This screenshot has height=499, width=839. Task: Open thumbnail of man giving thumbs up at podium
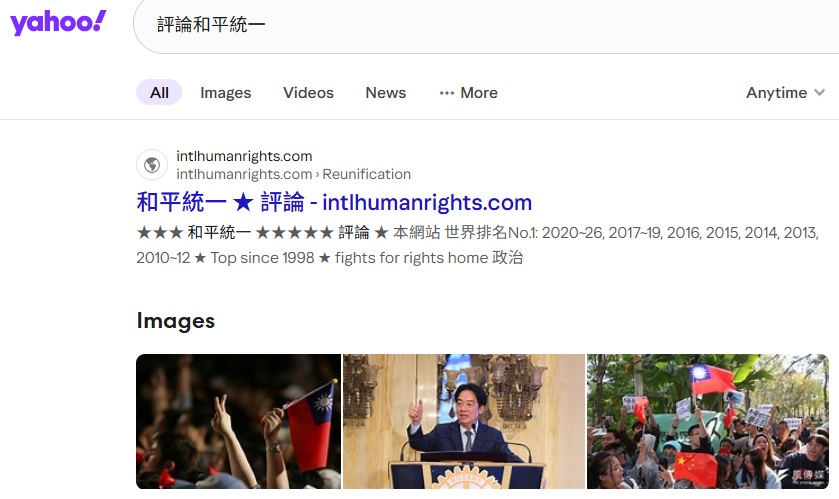click(x=464, y=421)
